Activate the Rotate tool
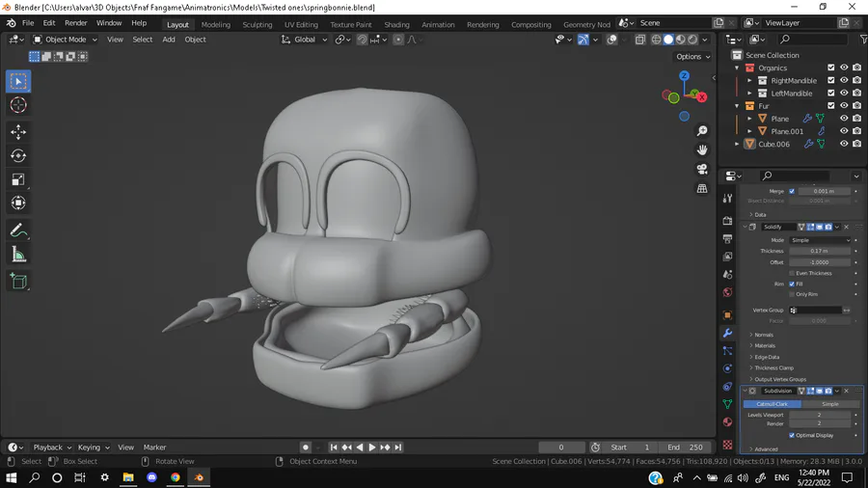This screenshot has height=488, width=868. (18, 155)
